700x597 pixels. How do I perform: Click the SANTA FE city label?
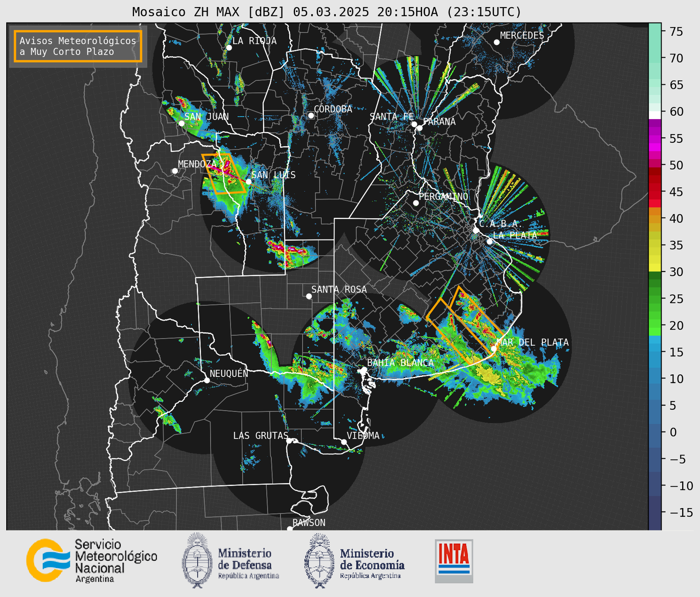[392, 117]
